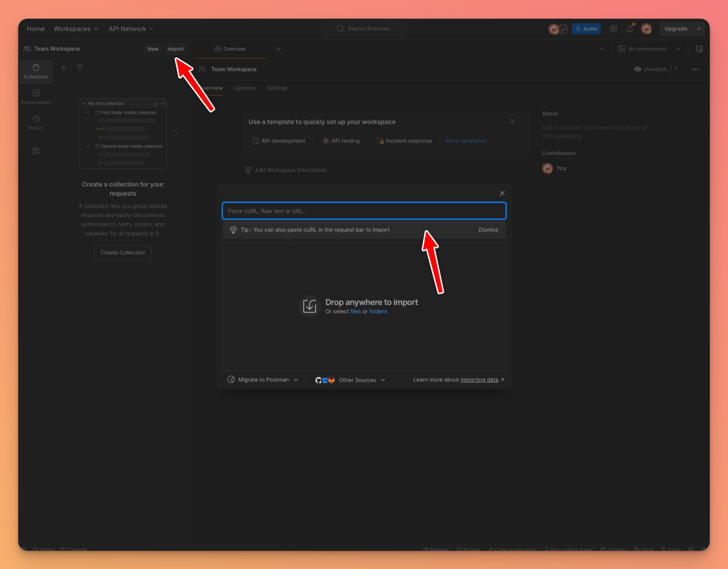This screenshot has height=569, width=728.
Task: Open the Collections sidebar panel
Action: [x=36, y=72]
